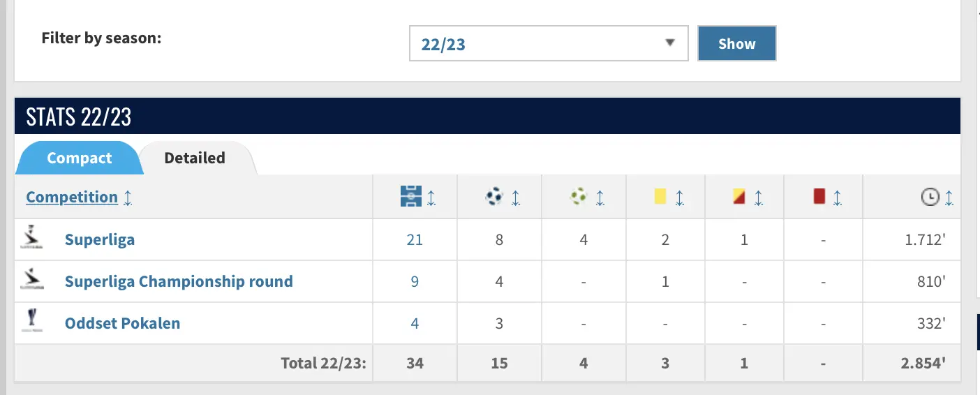Click the Oddset Pokalen trophy logo

click(x=32, y=322)
